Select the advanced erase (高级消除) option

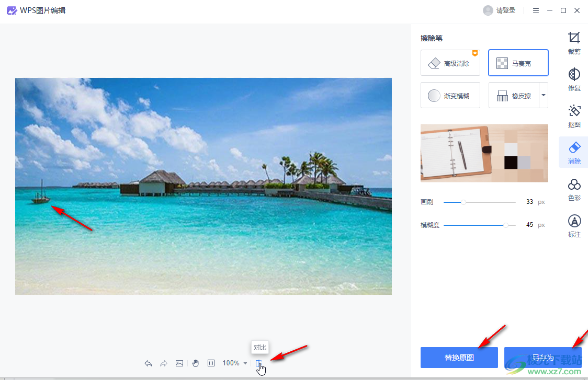[450, 63]
